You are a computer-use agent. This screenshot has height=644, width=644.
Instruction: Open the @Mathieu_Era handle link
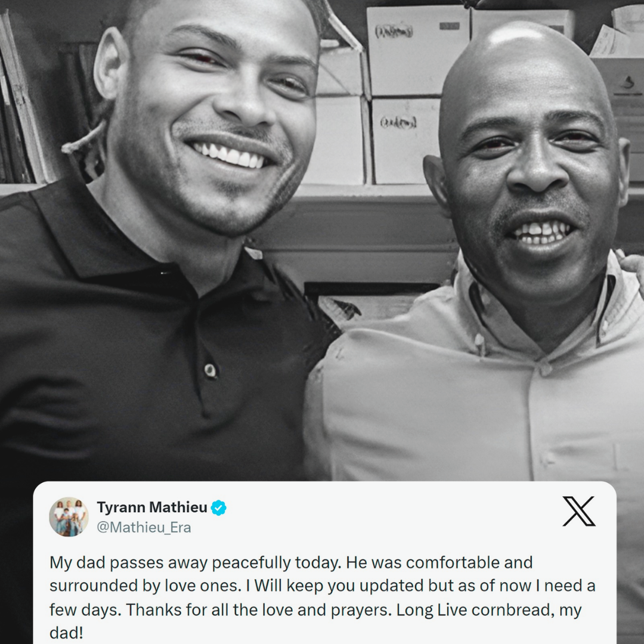pos(144,527)
